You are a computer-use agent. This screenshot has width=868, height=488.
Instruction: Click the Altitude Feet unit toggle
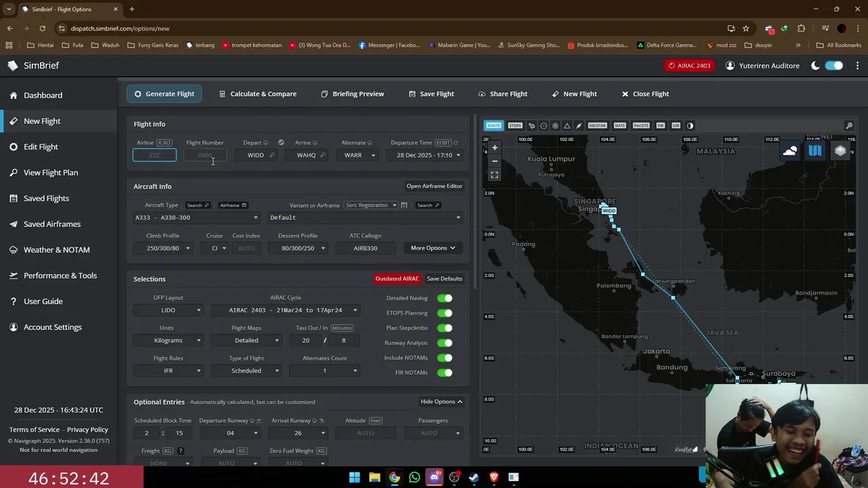[x=376, y=420]
